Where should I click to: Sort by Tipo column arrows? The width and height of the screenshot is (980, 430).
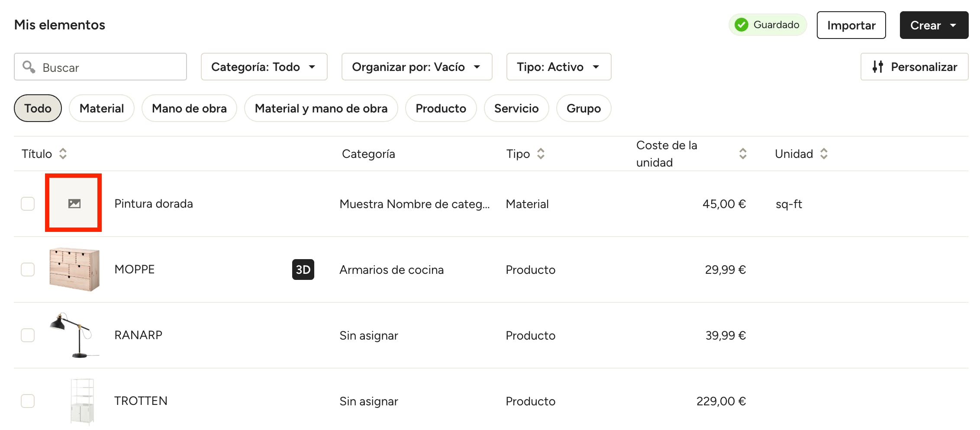point(541,154)
